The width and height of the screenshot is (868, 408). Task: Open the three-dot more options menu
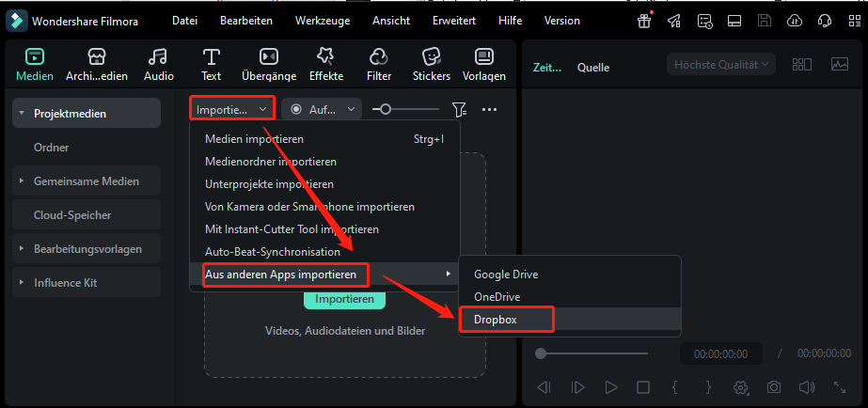click(489, 110)
